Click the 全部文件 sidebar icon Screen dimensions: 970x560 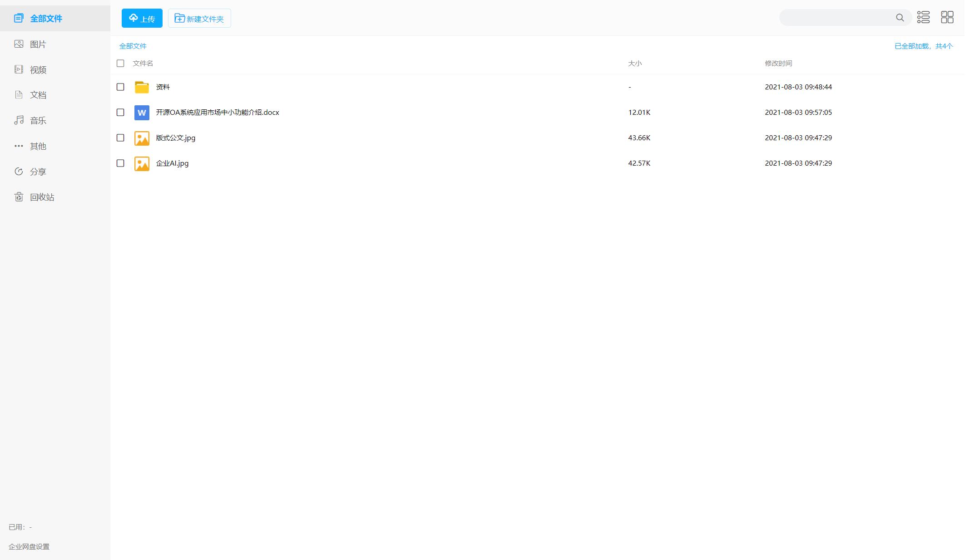[19, 18]
